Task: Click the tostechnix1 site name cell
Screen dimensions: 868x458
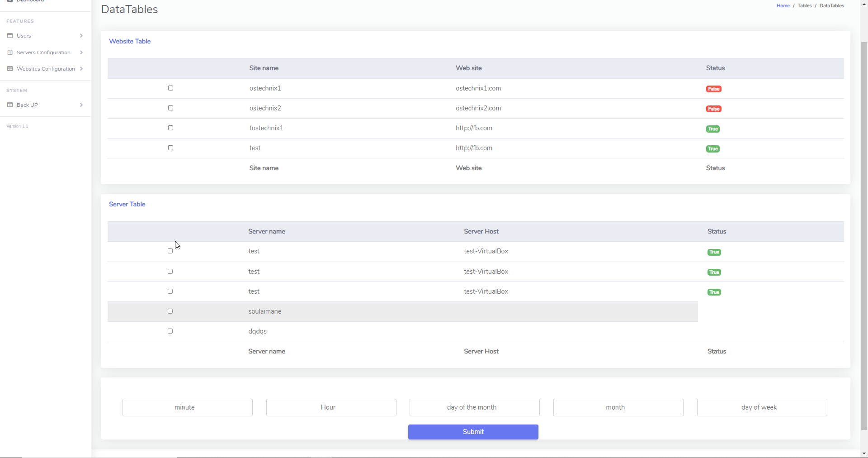Action: (266, 128)
